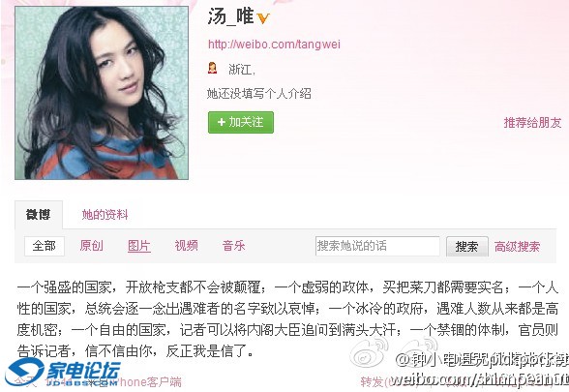The width and height of the screenshot is (569, 392).
Task: Click the orange verified V badge
Action: point(263,17)
